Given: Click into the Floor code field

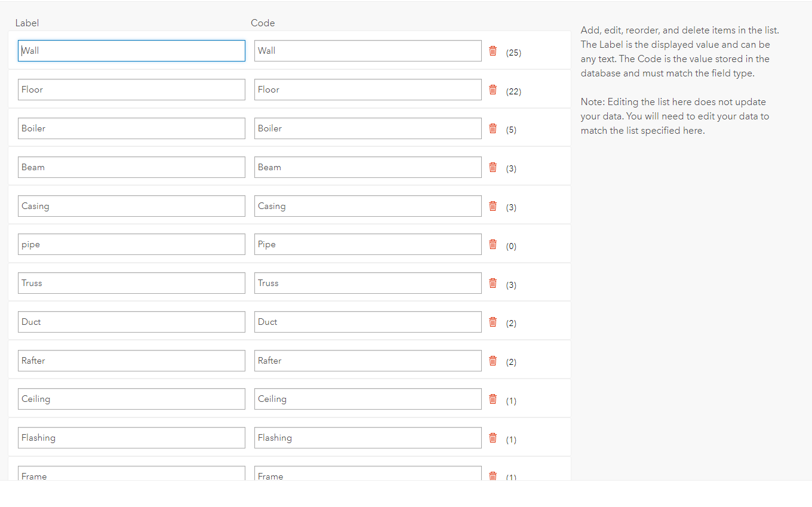Looking at the screenshot, I should 368,90.
